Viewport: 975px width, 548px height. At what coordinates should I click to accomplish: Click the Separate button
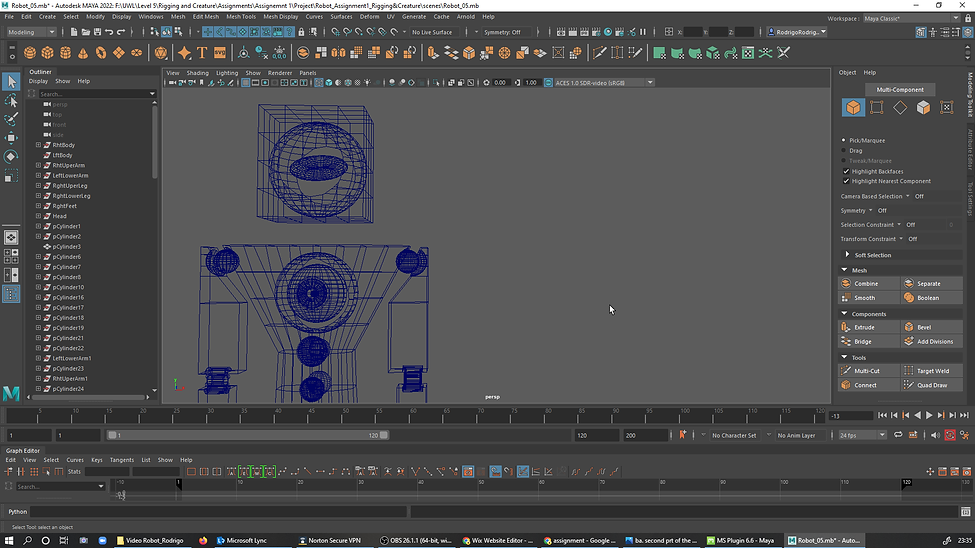(932, 284)
